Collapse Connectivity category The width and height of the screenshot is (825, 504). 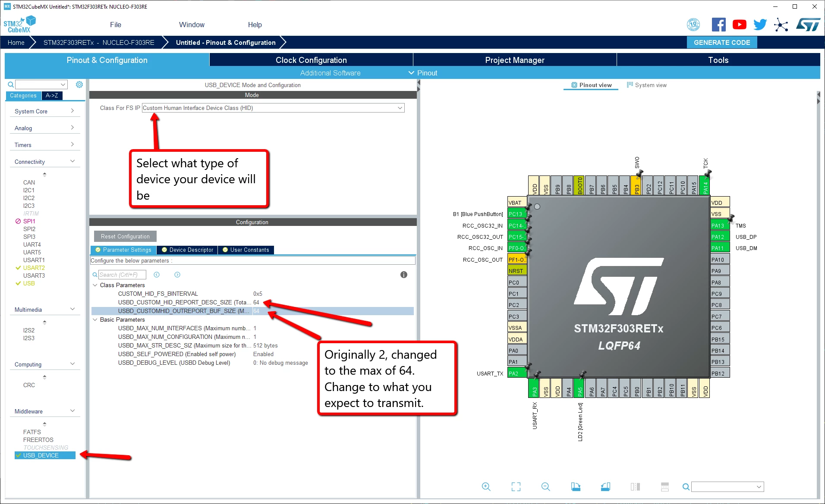[44, 162]
